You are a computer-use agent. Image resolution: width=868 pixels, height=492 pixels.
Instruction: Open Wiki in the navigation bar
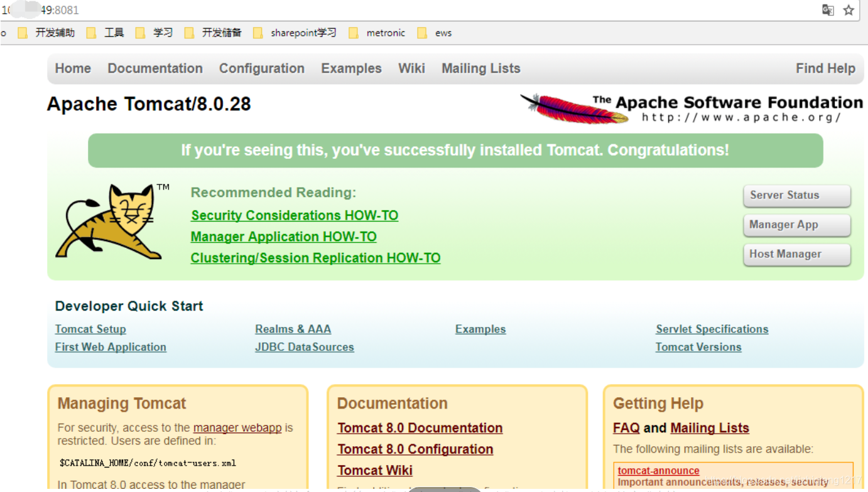[411, 68]
